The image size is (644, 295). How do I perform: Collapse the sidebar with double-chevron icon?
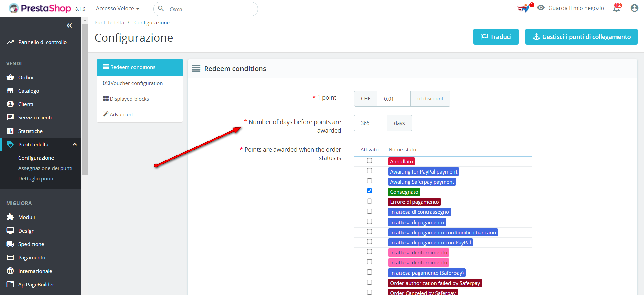tap(69, 26)
